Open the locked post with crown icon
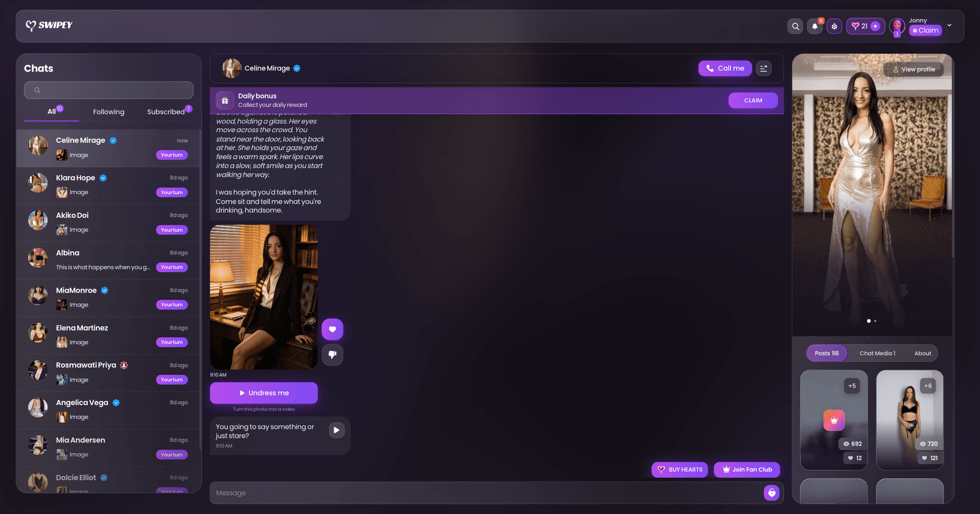The image size is (980, 514). (834, 420)
